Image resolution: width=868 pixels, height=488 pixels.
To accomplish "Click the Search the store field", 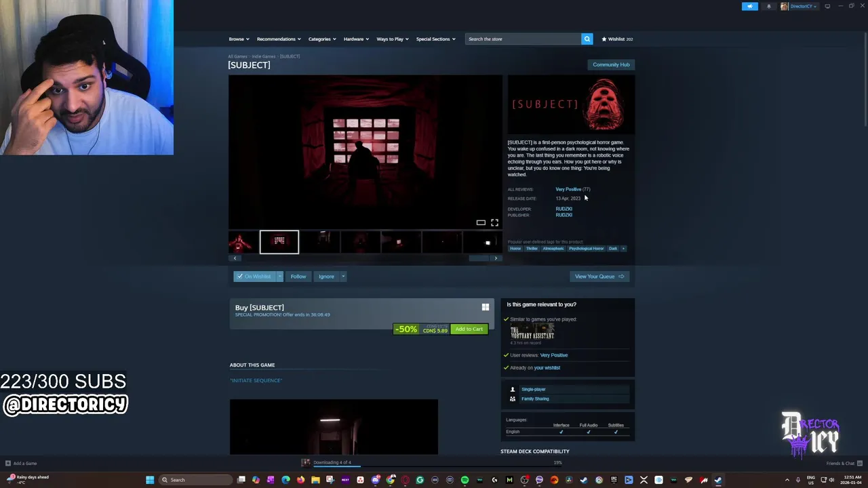I will pos(523,39).
